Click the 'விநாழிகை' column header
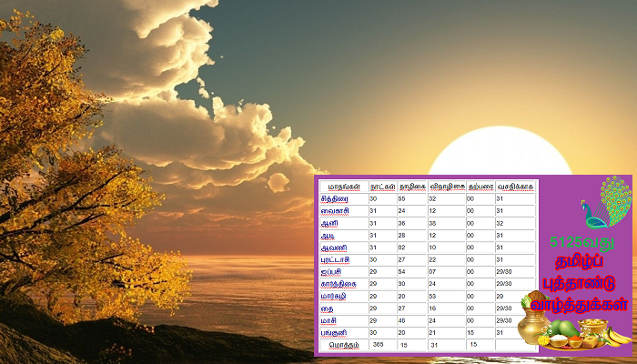 tap(447, 187)
